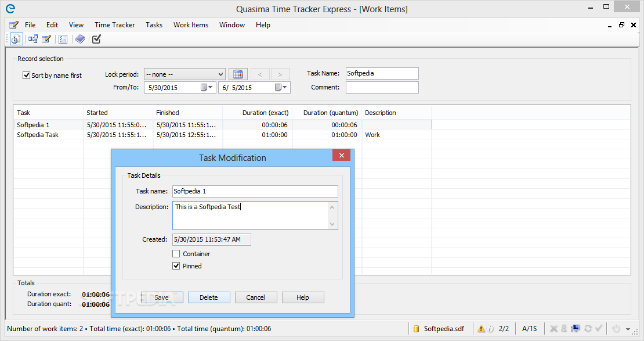Open the View menu
The width and height of the screenshot is (644, 341).
click(76, 24)
